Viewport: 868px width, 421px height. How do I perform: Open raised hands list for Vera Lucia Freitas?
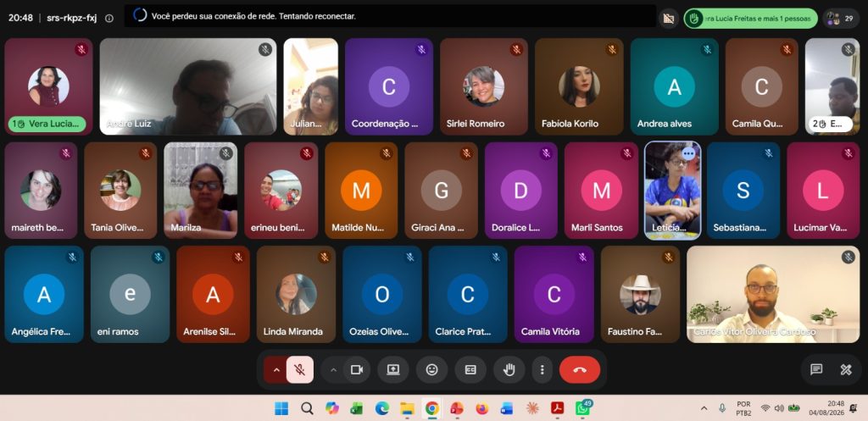pyautogui.click(x=750, y=19)
